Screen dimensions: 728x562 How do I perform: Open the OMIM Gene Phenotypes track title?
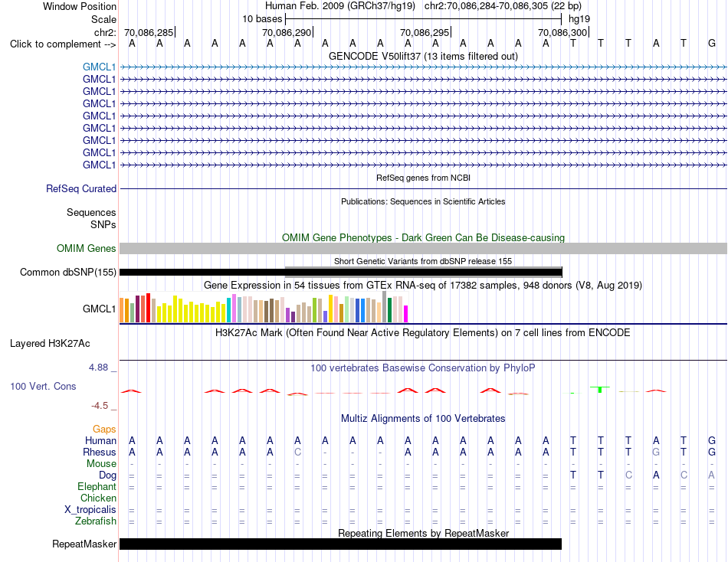(x=423, y=237)
